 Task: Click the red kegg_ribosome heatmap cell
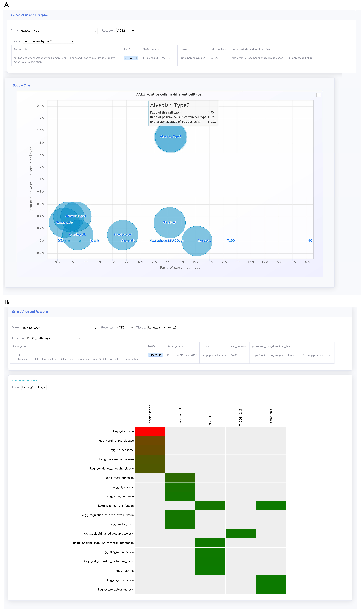coord(150,431)
